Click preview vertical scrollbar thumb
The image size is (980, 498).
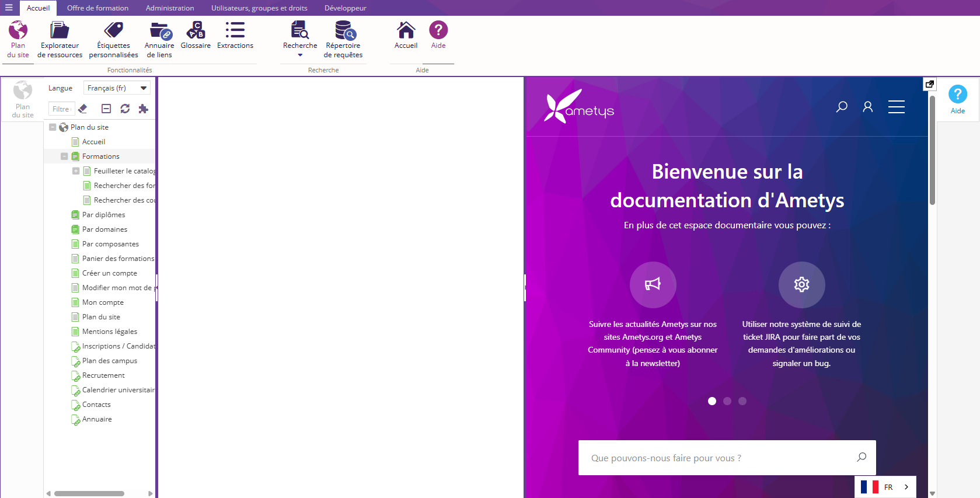click(932, 150)
